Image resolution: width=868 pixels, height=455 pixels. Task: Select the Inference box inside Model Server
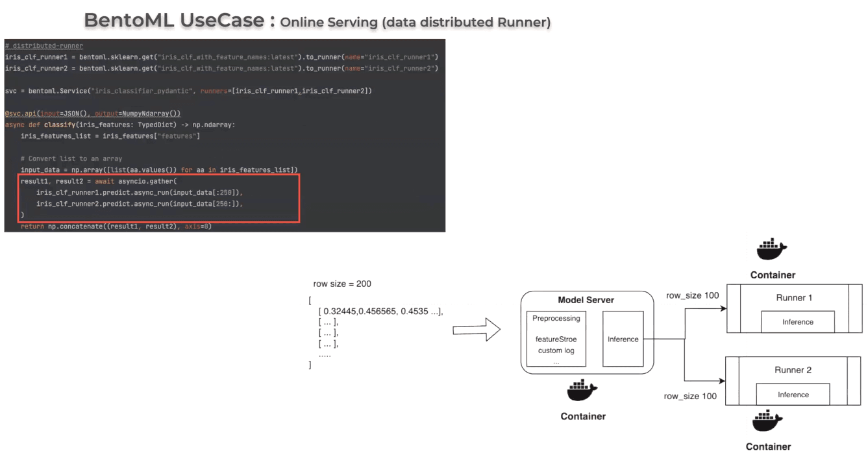[623, 339]
